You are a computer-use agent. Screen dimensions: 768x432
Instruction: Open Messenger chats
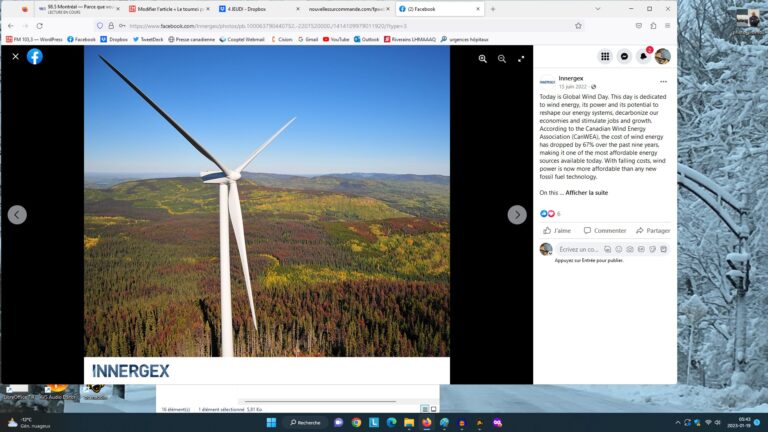click(624, 56)
